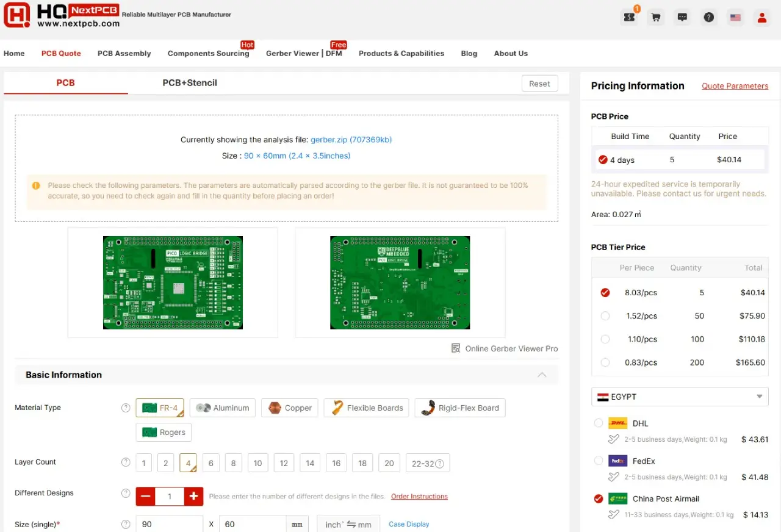
Task: Select the 1.52/pcs tier for 50 pieces
Action: (x=605, y=316)
